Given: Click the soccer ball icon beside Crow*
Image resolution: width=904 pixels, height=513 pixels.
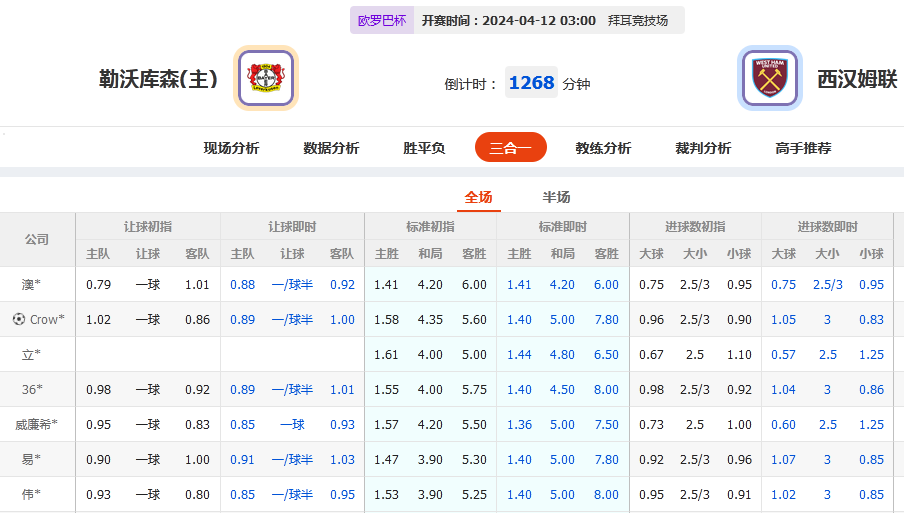Looking at the screenshot, I should 18,320.
